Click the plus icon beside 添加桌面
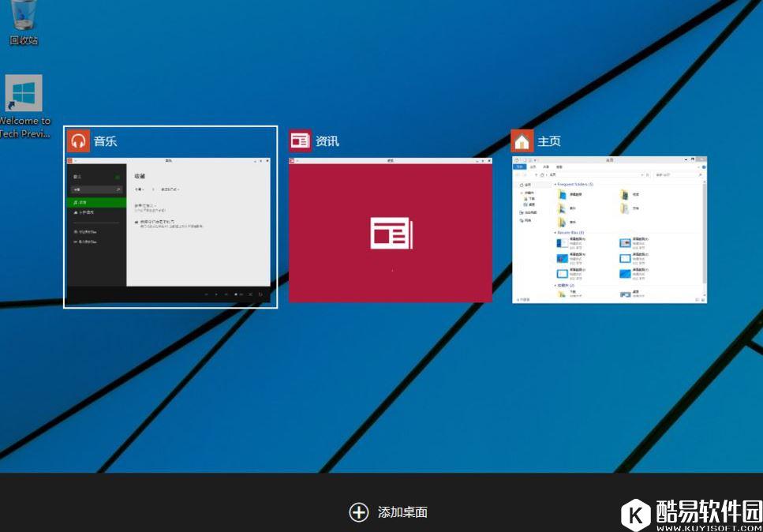This screenshot has width=763, height=532. (x=360, y=512)
